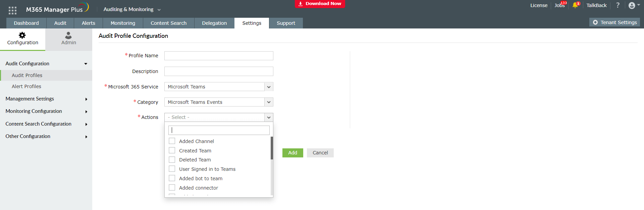Check the Created Team checkbox
The height and width of the screenshot is (210, 644).
point(172,150)
